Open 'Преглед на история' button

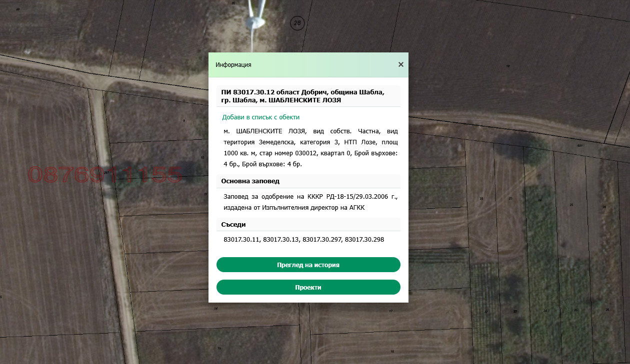[x=308, y=265]
